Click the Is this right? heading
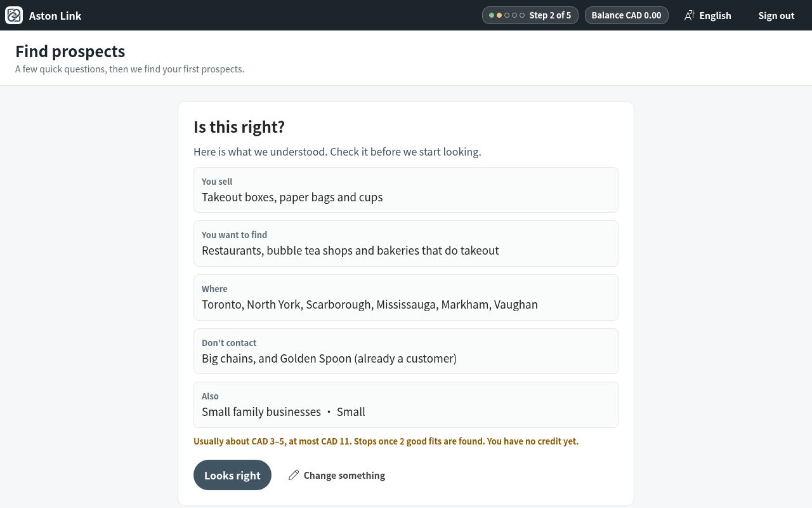Screen dimensions: 812x508 (239, 126)
